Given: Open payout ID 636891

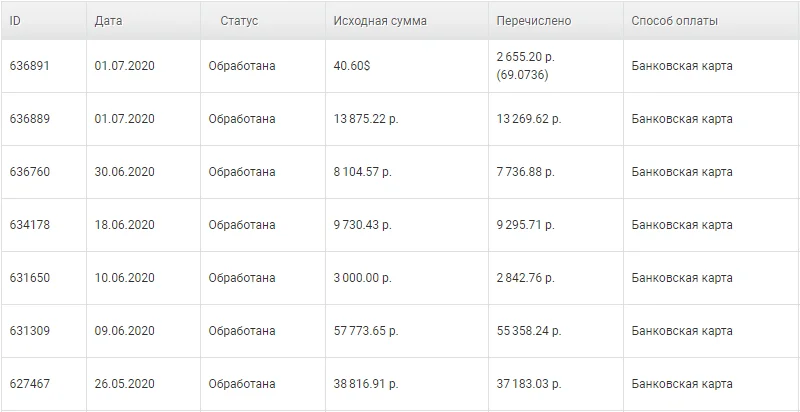Looking at the screenshot, I should coord(30,66).
